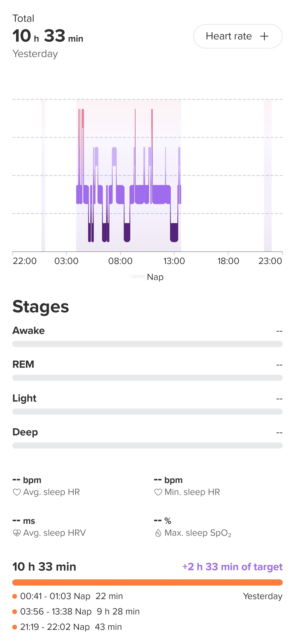Tap '+2 h 33 min of target' text

coord(232,567)
